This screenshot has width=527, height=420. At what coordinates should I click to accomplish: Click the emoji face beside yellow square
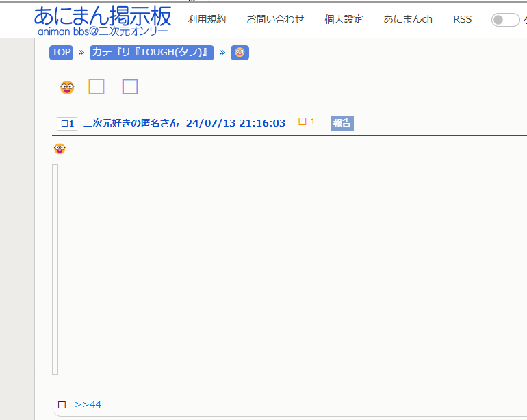click(x=67, y=87)
